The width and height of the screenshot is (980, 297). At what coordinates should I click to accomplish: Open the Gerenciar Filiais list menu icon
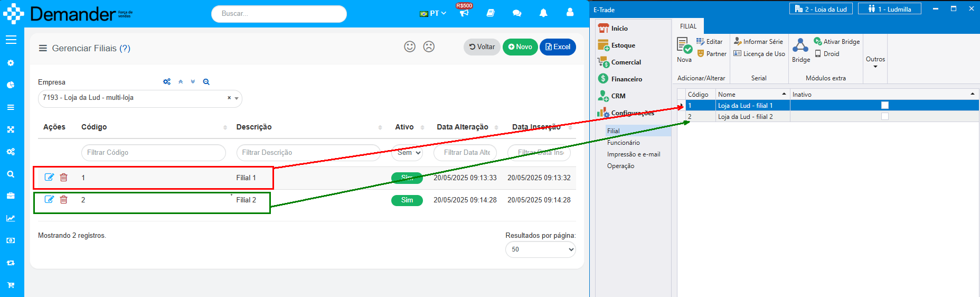coord(43,48)
